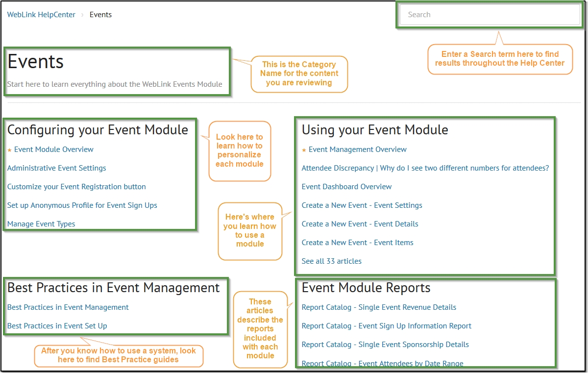
Task: Select the 'Start here to learn everything' description
Action: click(115, 84)
